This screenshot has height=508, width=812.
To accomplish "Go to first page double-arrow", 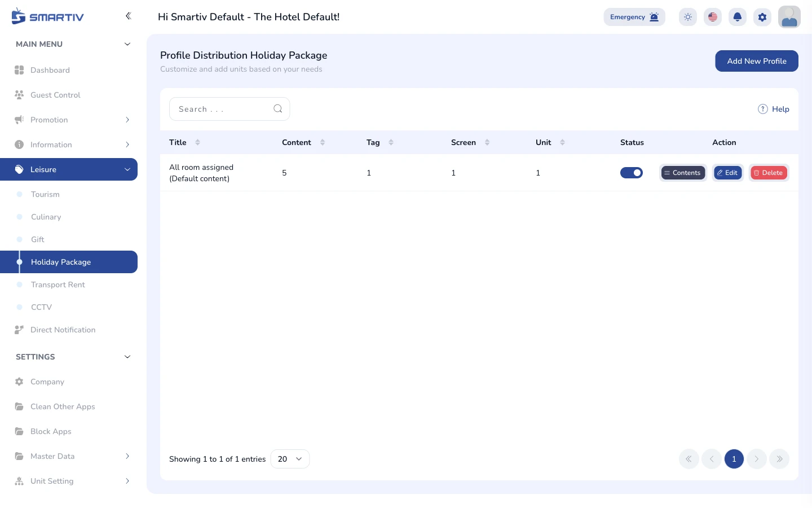I will coord(689,459).
